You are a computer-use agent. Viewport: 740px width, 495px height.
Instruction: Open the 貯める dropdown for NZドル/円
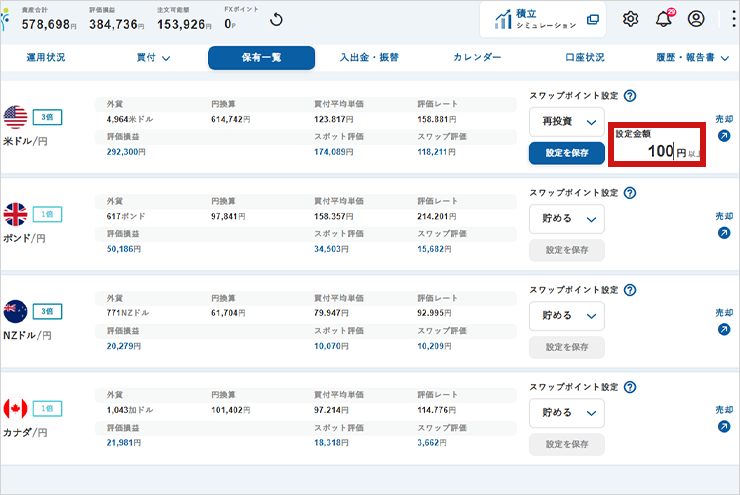click(x=567, y=316)
